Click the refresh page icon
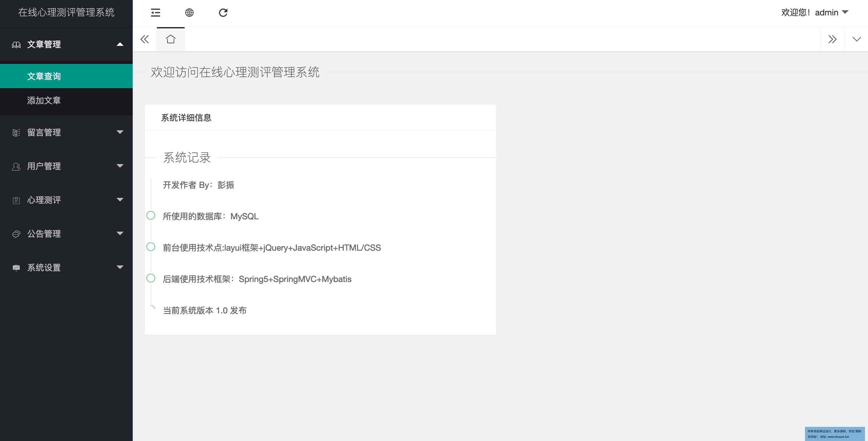Screen dimensions: 868x441 click(x=223, y=13)
